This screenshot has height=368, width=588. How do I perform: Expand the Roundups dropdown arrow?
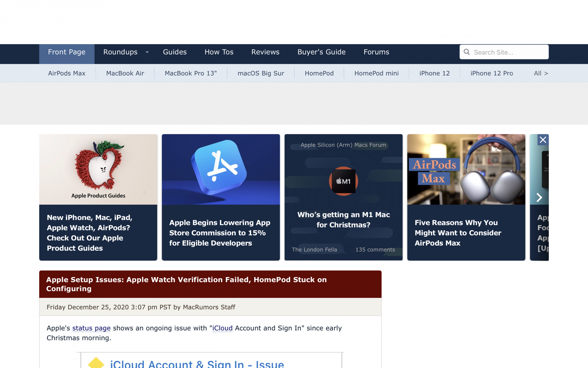click(147, 52)
